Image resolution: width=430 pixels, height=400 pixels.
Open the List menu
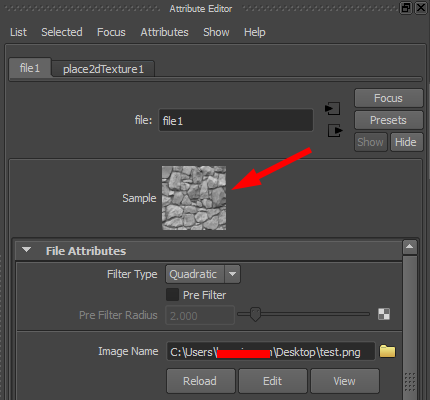click(x=18, y=32)
